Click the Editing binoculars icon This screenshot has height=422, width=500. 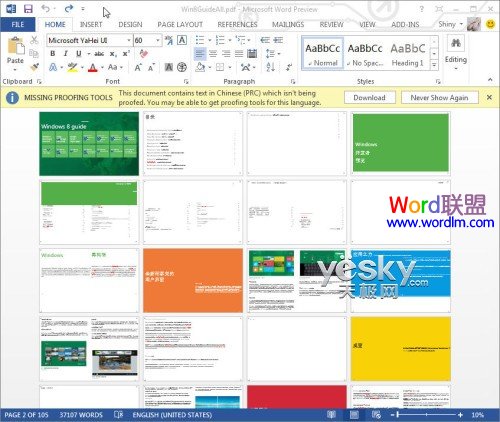(x=456, y=43)
